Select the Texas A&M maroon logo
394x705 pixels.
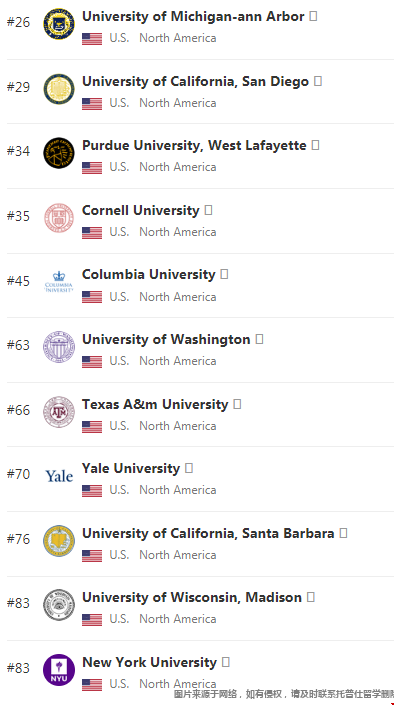pos(59,412)
